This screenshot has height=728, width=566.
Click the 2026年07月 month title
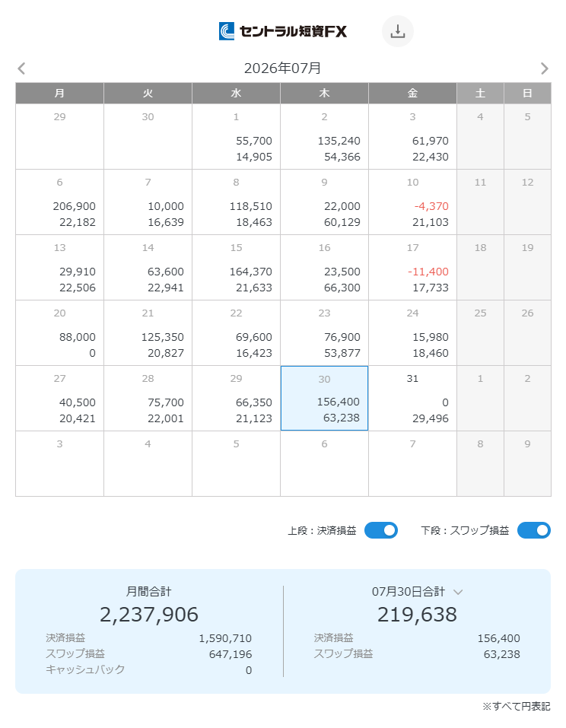[283, 68]
